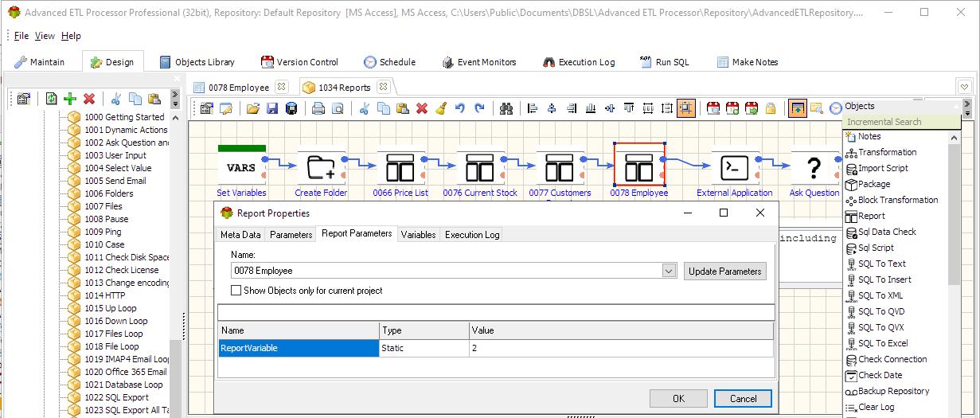
Task: Toggle the highlighted objects panel toolbar button
Action: pyautogui.click(x=797, y=109)
